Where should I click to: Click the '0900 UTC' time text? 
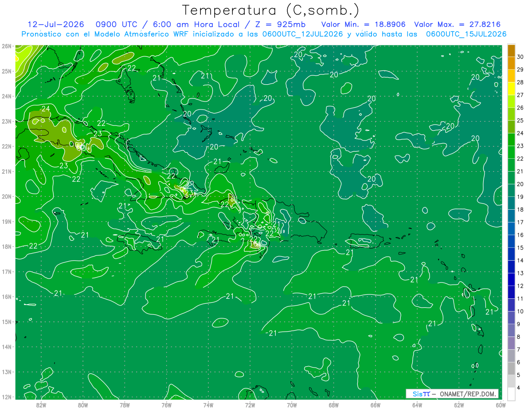[118, 24]
